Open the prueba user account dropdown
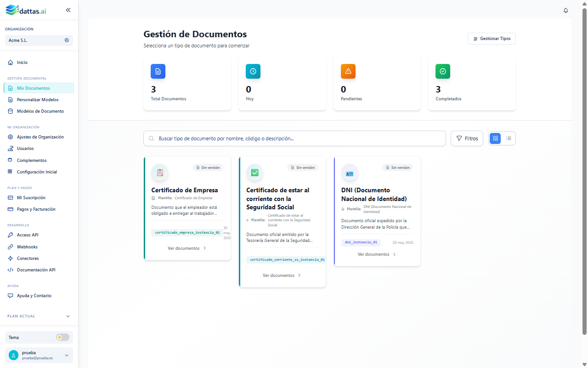The image size is (588, 368). (x=39, y=355)
